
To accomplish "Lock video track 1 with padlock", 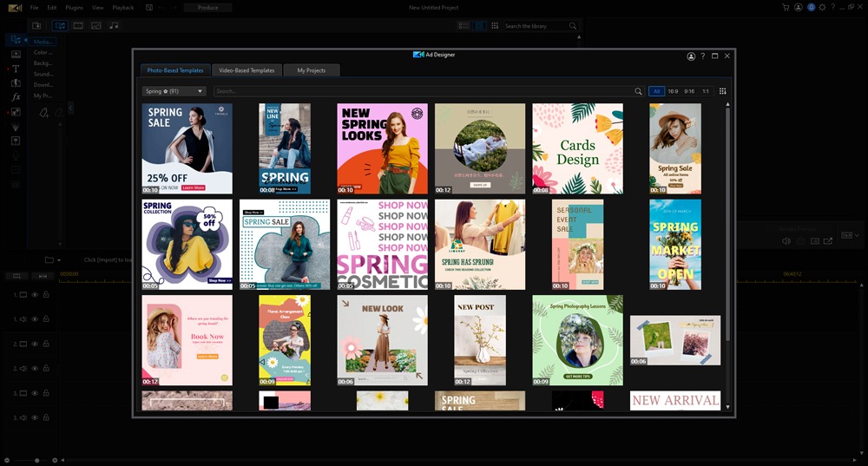I will tap(46, 295).
